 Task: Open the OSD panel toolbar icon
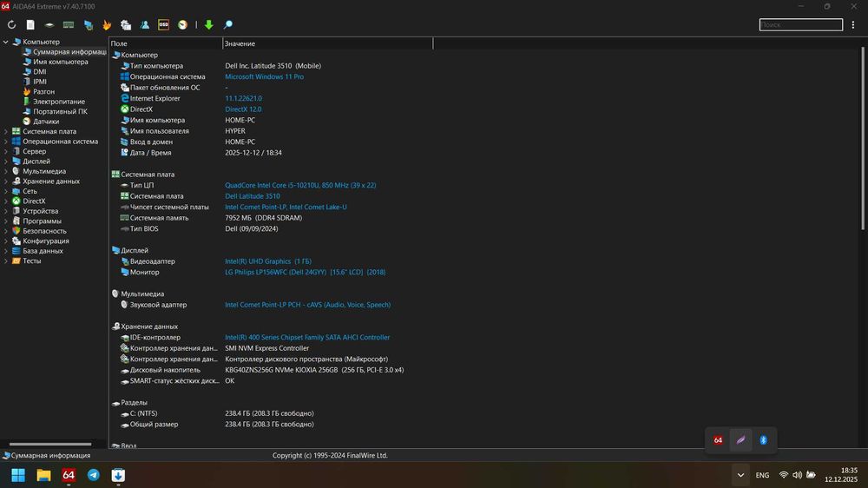click(163, 25)
